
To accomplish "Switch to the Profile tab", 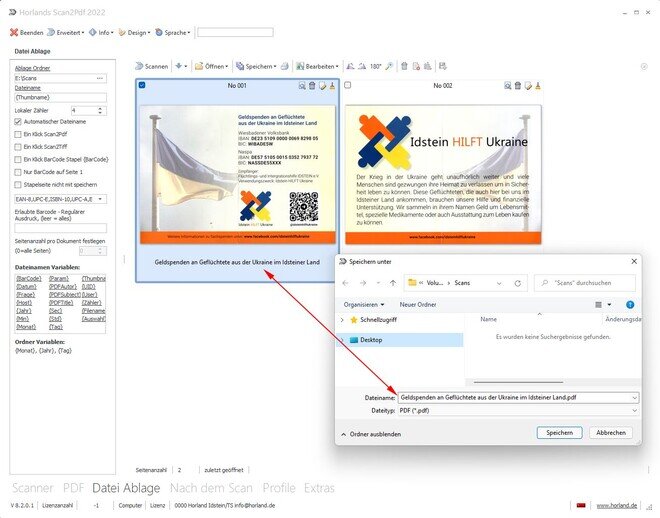I will tap(279, 488).
